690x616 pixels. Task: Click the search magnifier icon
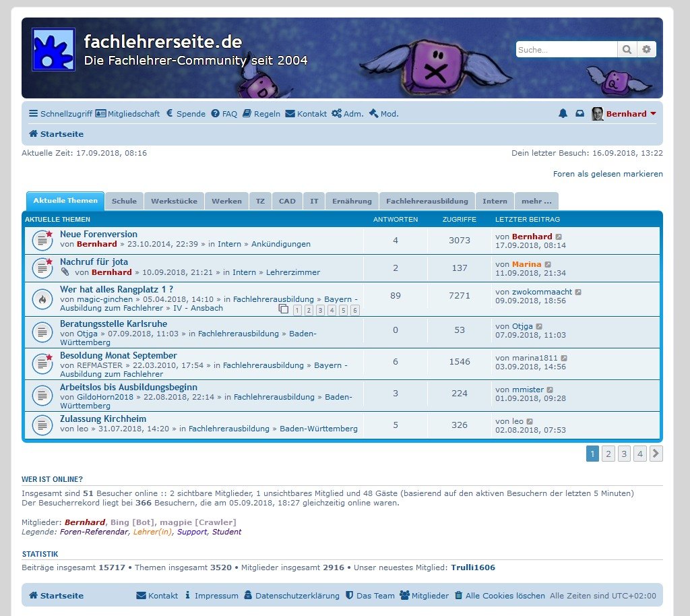pyautogui.click(x=627, y=50)
